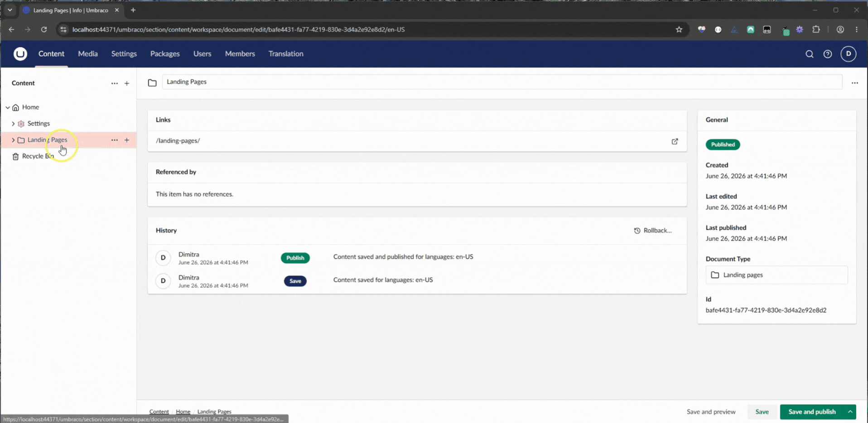868x423 pixels.
Task: Click plus icon on Landing Pages row
Action: (x=127, y=140)
